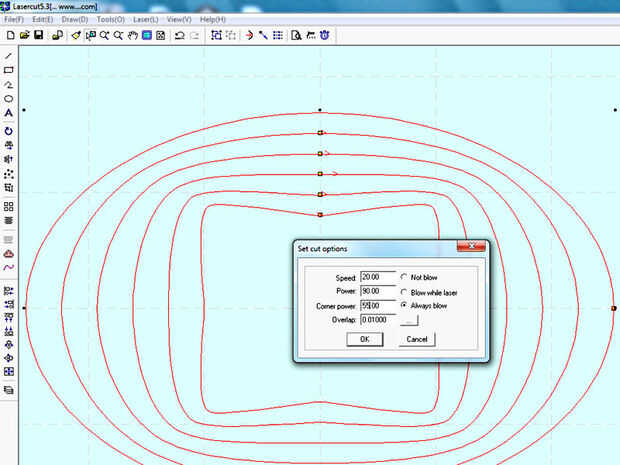Open the Edit(E) menu
Screen dimensions: 620x465
tap(43, 19)
